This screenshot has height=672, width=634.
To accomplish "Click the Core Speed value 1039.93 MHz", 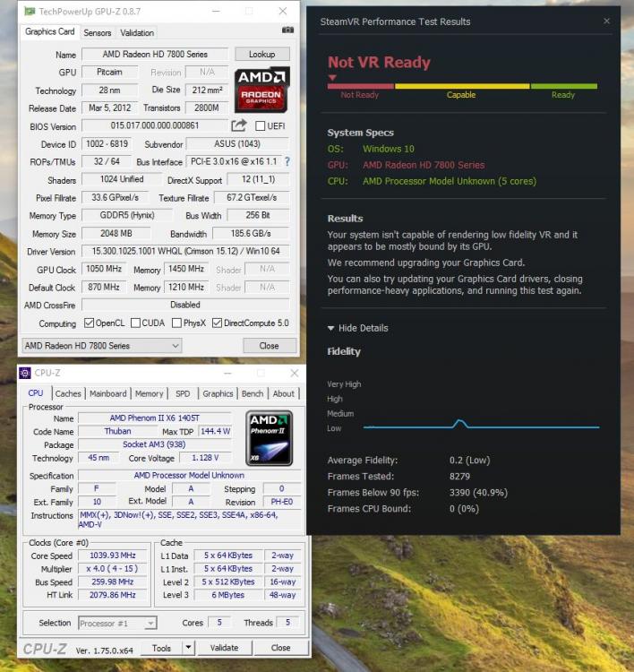I will tap(113, 556).
